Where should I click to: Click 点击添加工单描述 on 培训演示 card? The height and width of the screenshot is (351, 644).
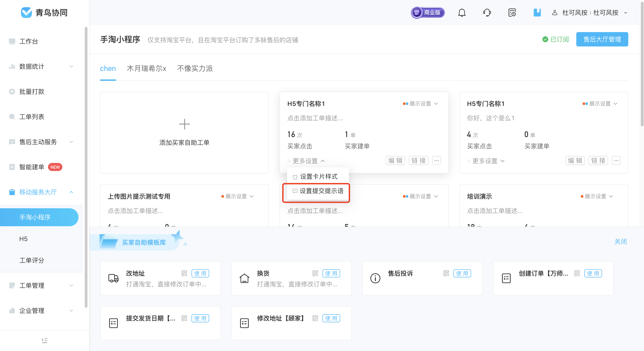tap(495, 211)
